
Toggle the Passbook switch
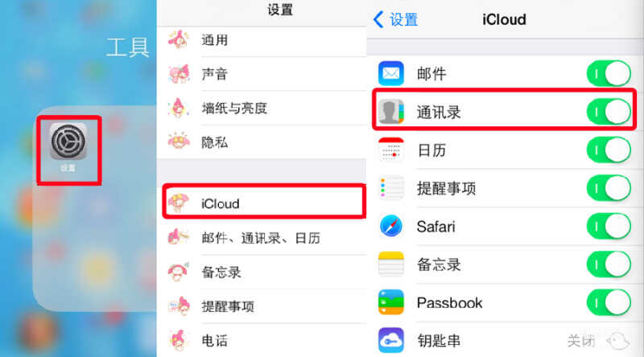(609, 302)
